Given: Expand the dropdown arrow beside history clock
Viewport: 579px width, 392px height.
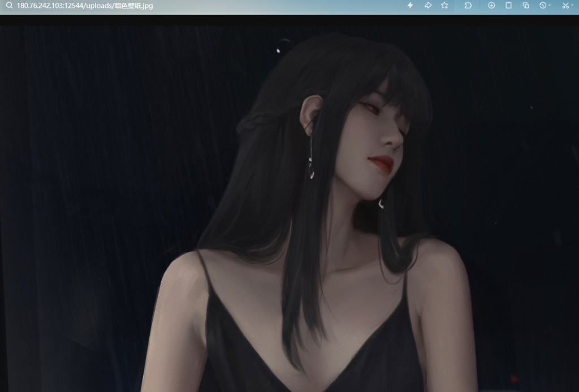Looking at the screenshot, I should [550, 6].
